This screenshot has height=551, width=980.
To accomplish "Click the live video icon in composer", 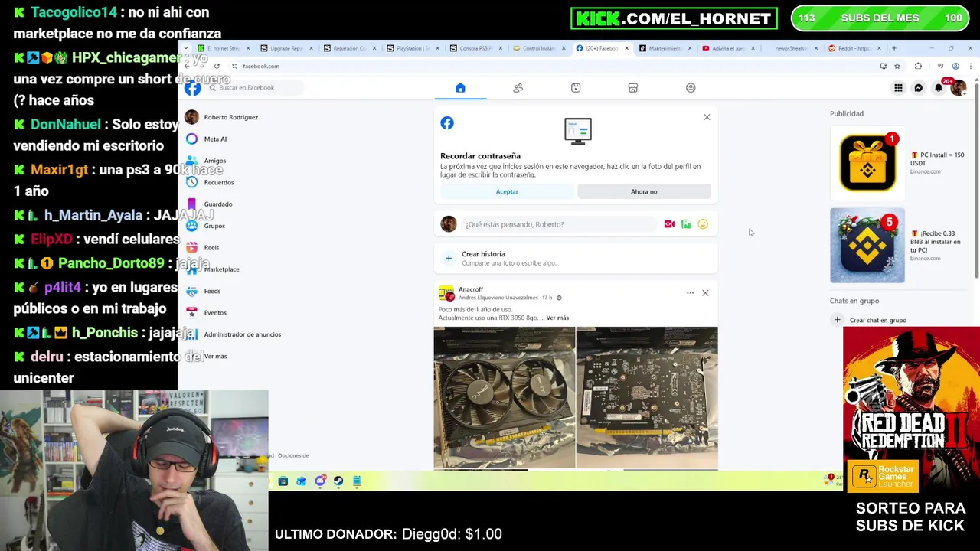I will (x=669, y=224).
